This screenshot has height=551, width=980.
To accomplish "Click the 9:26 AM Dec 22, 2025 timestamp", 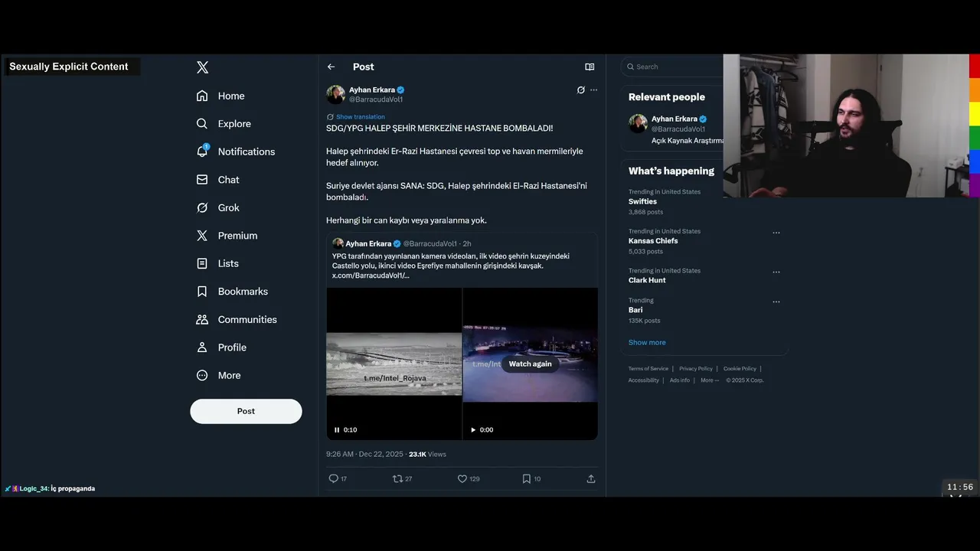I will pyautogui.click(x=364, y=455).
